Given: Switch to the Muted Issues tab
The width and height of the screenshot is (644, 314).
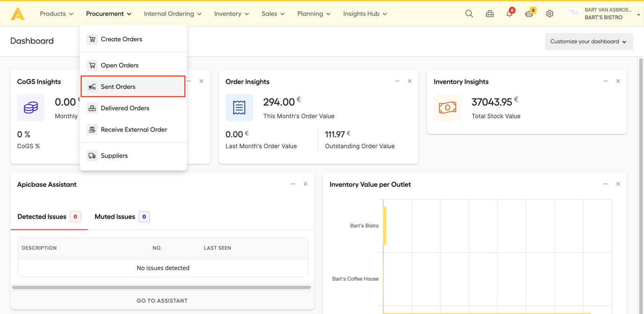Looking at the screenshot, I should coord(114,216).
